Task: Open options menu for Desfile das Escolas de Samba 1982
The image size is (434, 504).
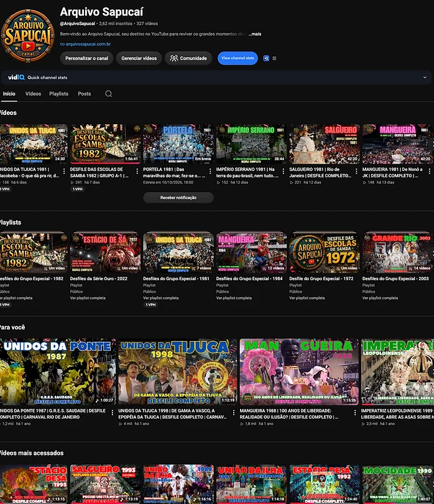Action: (x=137, y=172)
